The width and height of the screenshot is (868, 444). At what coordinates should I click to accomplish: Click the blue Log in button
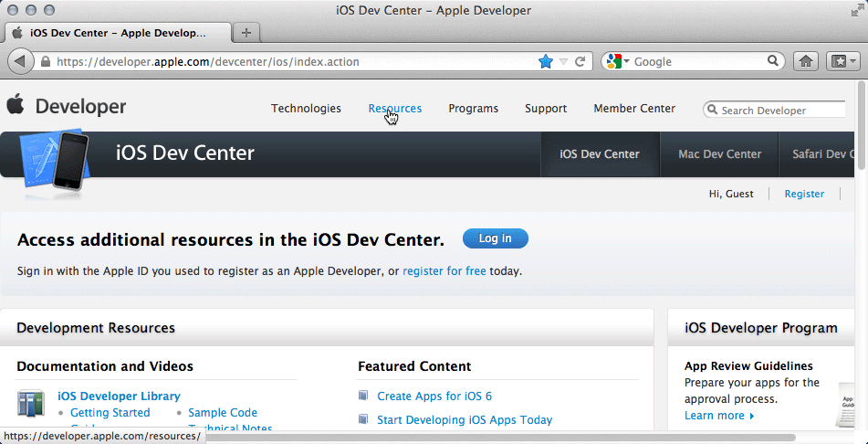coord(496,238)
